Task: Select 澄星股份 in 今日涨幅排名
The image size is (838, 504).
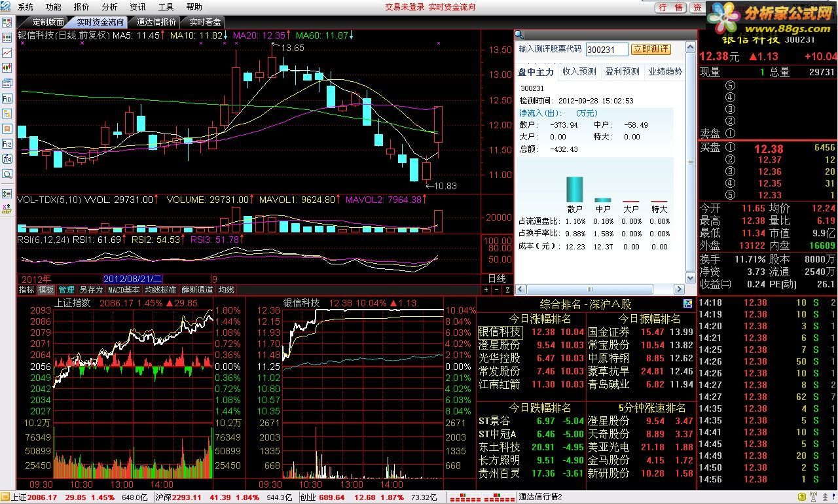Action: click(500, 345)
